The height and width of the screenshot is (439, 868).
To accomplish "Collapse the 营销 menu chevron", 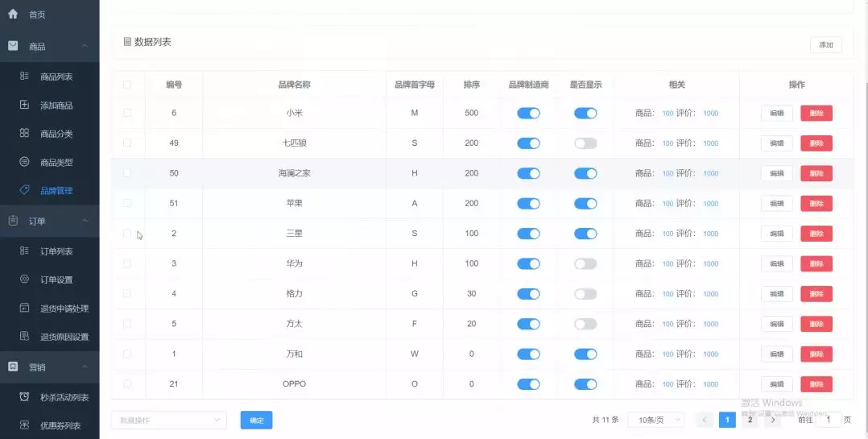I will pos(85,367).
